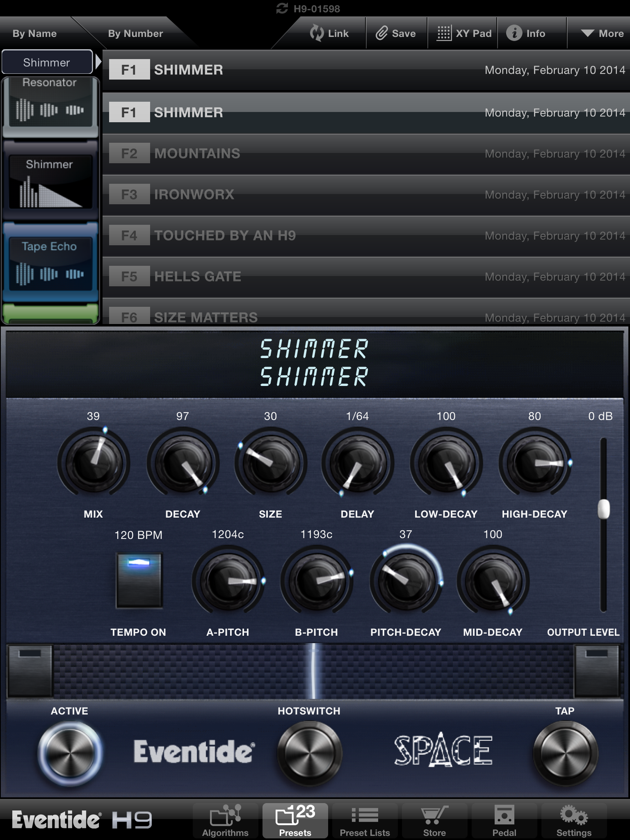The width and height of the screenshot is (630, 840).
Task: Click the LOW-DECAY knob
Action: point(446,462)
